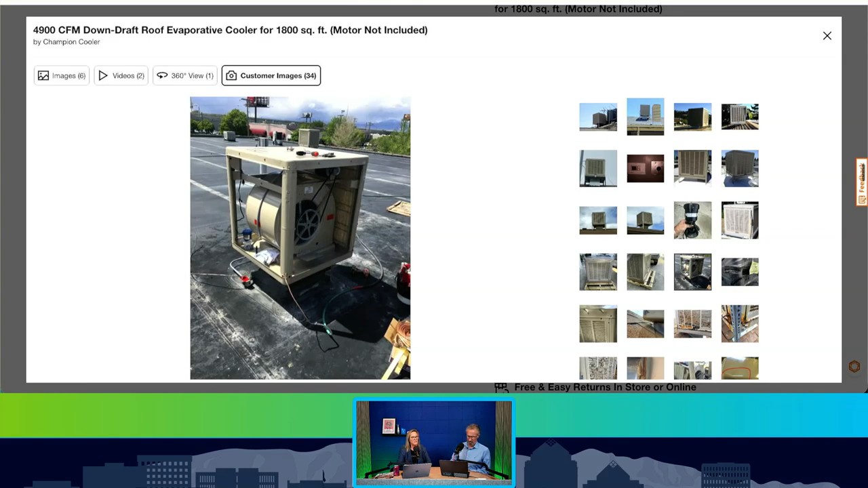868x488 pixels.
Task: Pick the third thumbnail in the fifth row
Action: coord(693,323)
